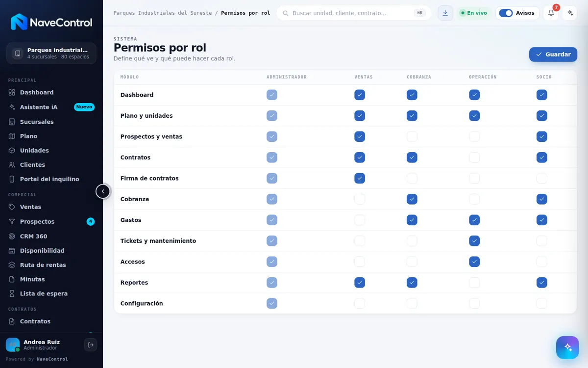This screenshot has width=588, height=368.
Task: Click the Nuevo badge on Asistente iA
Action: 84,107
